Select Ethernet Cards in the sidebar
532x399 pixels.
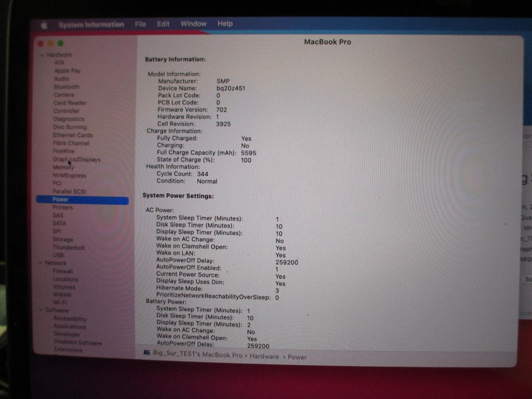pos(73,135)
